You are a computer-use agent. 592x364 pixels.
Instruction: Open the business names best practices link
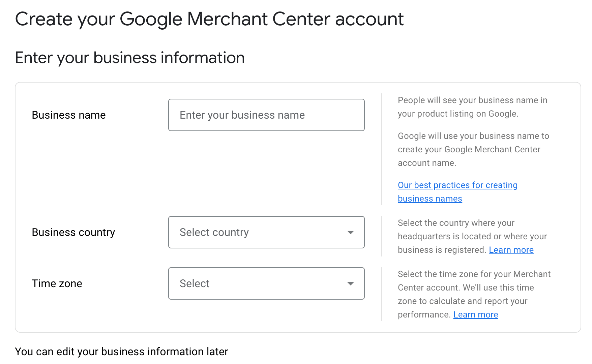[x=457, y=185]
